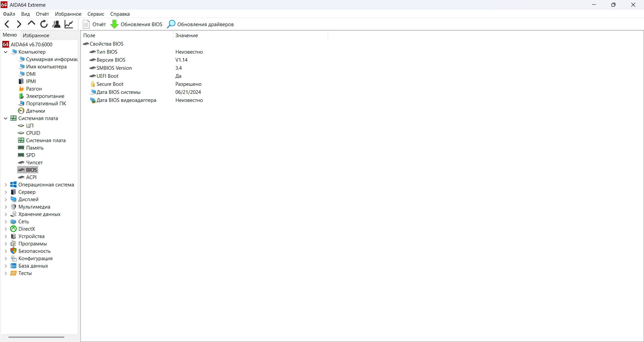Open the Вид menu

click(25, 14)
